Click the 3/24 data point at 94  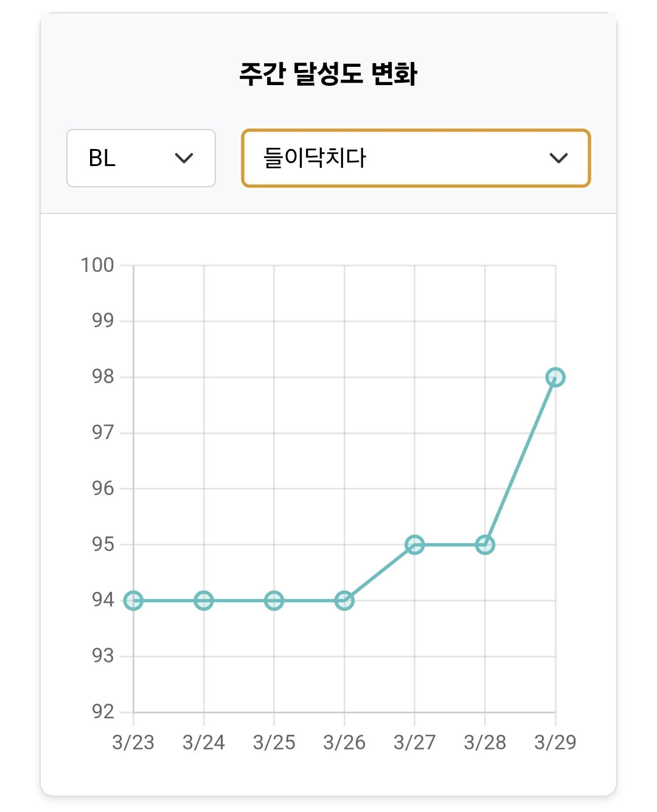click(204, 601)
